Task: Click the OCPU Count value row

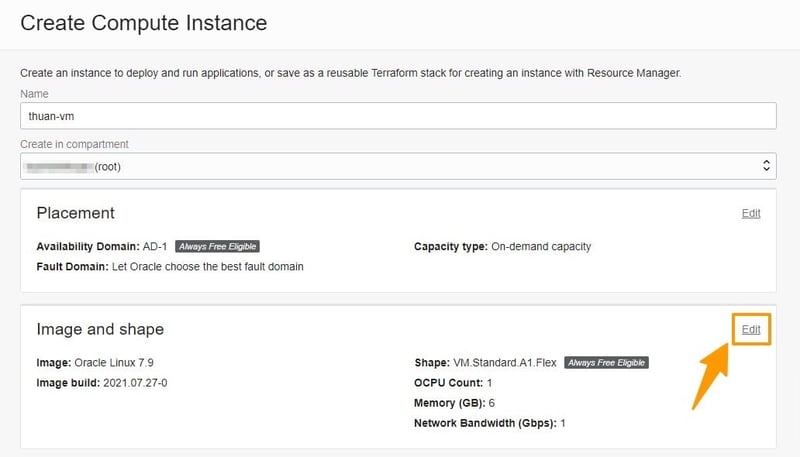Action: click(x=454, y=382)
